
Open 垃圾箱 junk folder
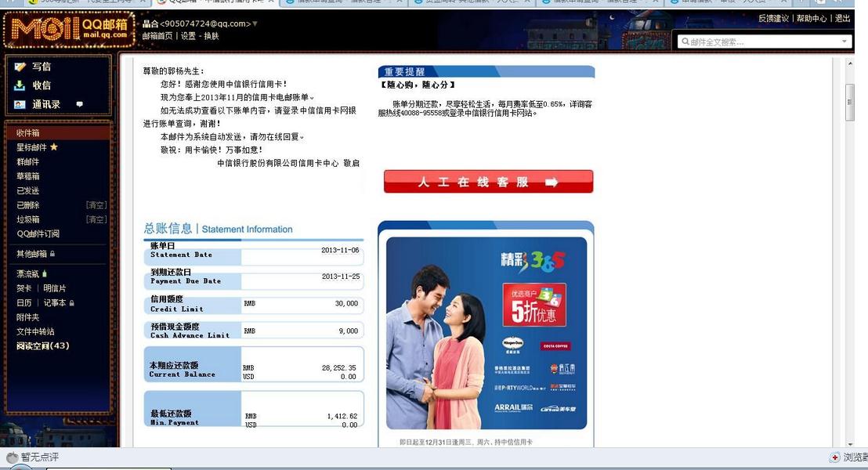[27, 219]
